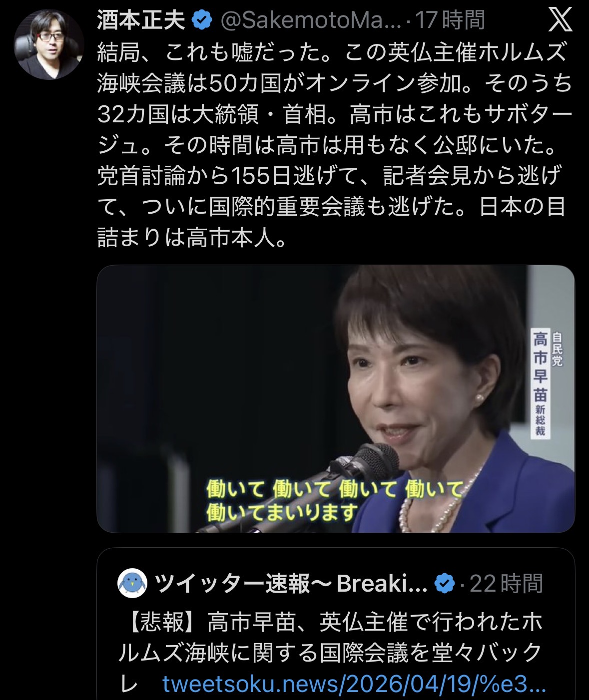Tap the X logo icon at top right
This screenshot has height=700, width=589.
(x=560, y=20)
